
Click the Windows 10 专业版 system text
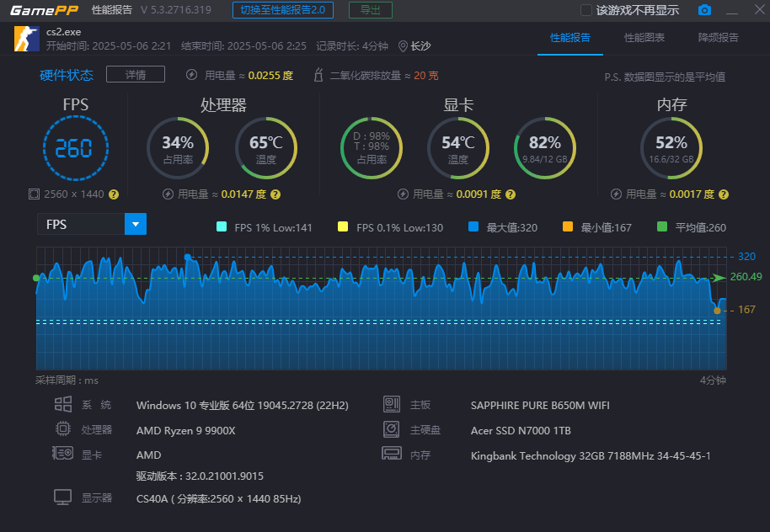click(x=243, y=406)
